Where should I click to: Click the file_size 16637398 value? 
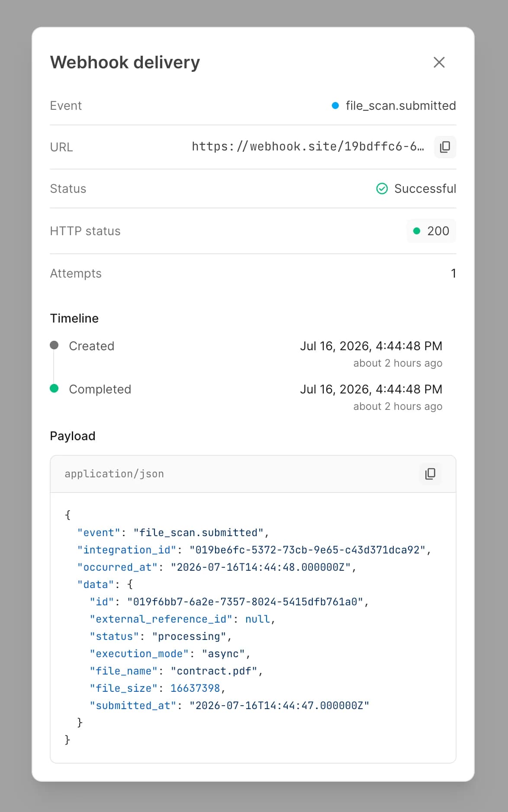[x=195, y=688]
